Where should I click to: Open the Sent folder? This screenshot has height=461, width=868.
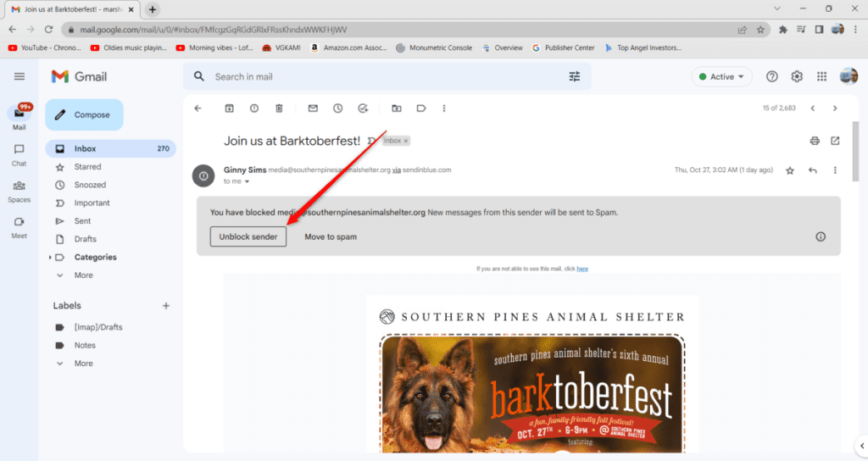tap(82, 221)
